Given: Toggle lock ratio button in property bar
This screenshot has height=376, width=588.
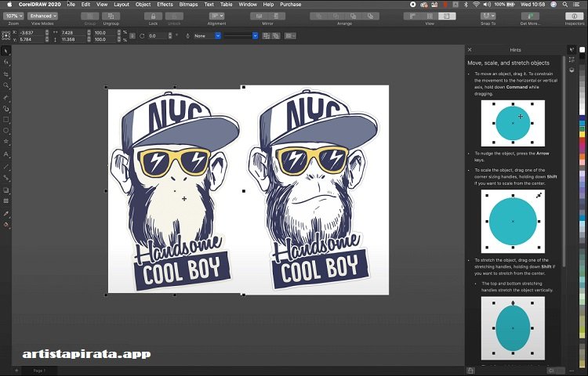Looking at the screenshot, I should click(132, 36).
